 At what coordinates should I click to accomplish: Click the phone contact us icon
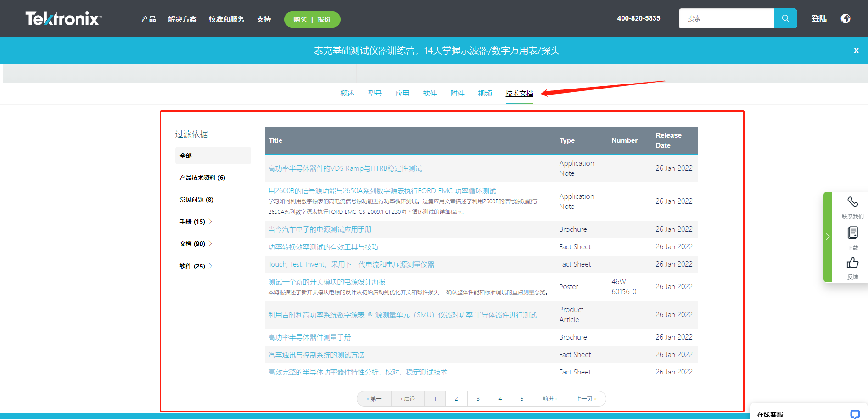852,202
